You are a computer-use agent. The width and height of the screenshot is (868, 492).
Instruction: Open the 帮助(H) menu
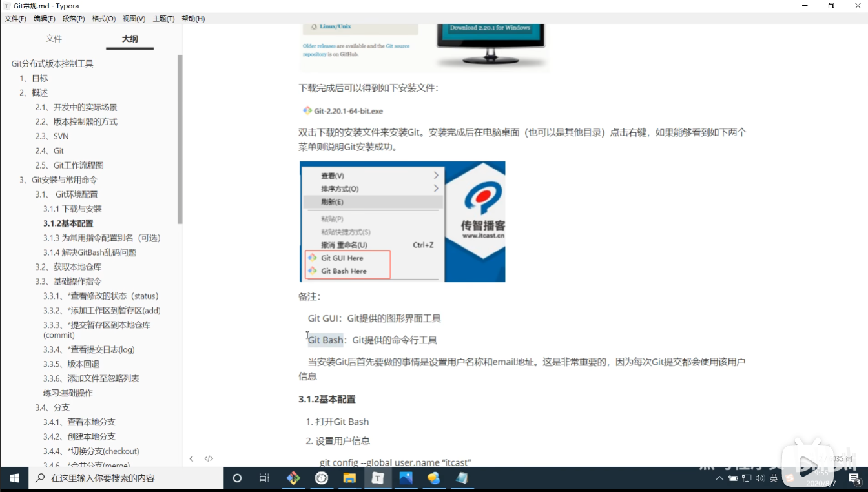tap(193, 19)
